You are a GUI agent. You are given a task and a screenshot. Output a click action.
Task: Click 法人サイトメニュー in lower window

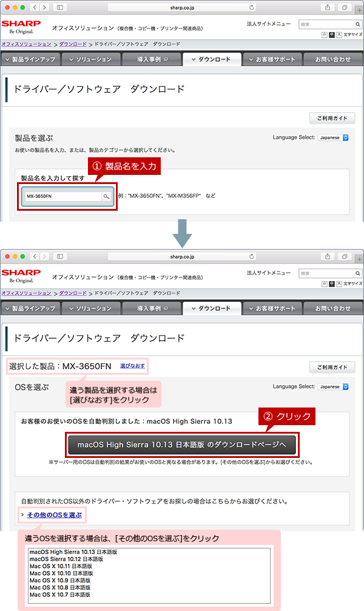(x=269, y=273)
